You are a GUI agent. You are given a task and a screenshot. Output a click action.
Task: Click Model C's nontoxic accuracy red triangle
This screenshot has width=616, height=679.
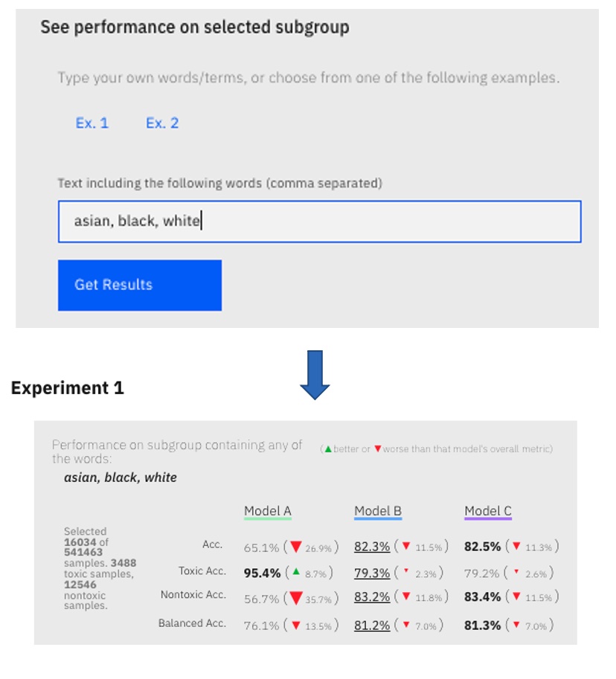click(516, 596)
